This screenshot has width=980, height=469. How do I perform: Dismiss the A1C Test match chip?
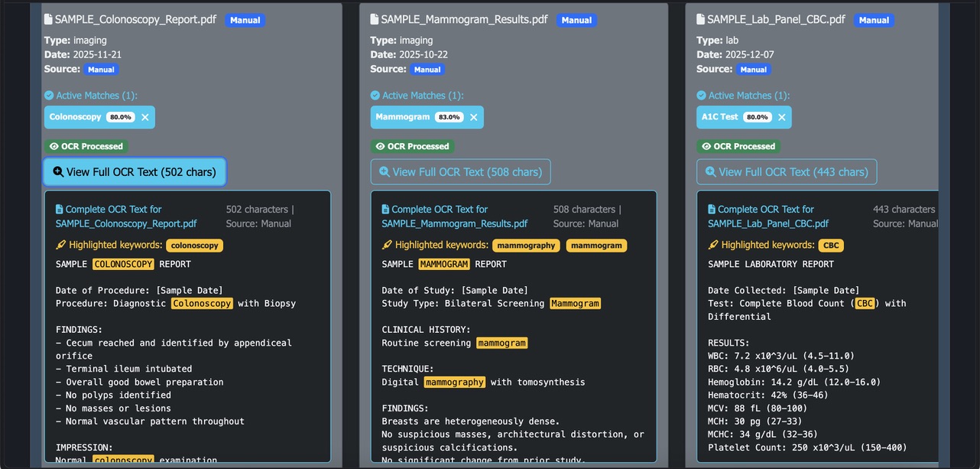tap(782, 117)
